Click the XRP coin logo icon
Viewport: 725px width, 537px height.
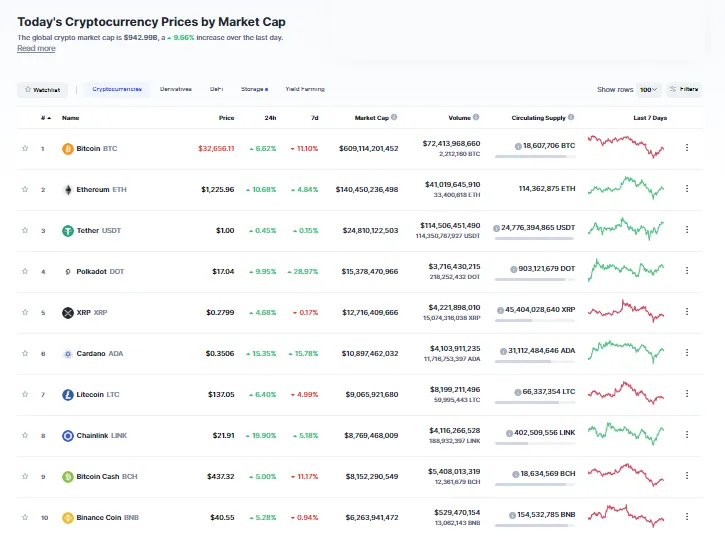click(68, 313)
